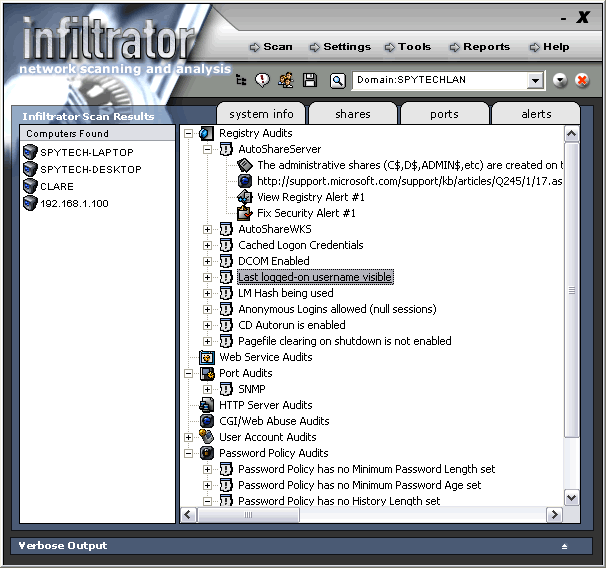Image resolution: width=606 pixels, height=568 pixels.
Task: Expand the SNMP node
Action: click(208, 389)
